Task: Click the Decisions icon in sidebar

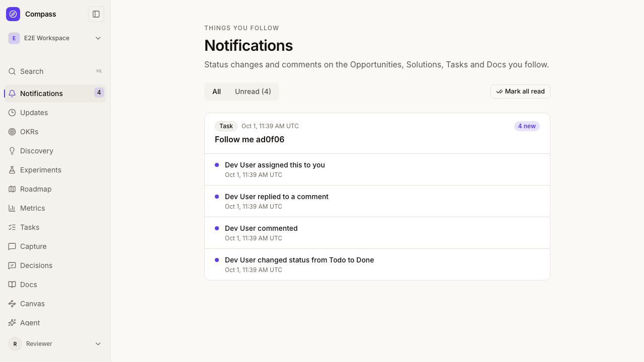Action: 12,265
